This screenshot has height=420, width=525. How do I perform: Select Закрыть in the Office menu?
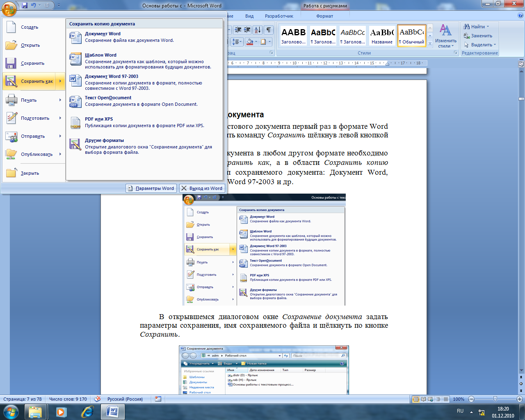[x=33, y=173]
